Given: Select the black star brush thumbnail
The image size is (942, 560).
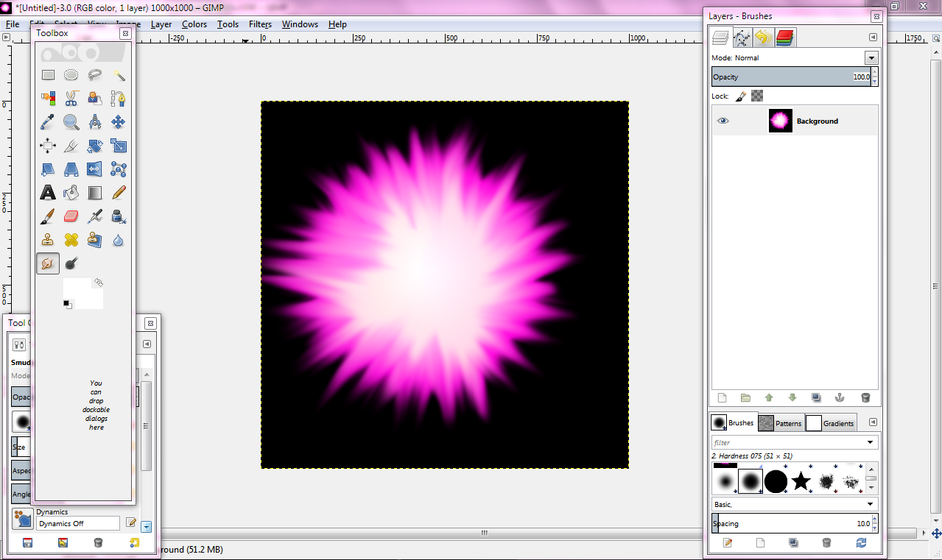Looking at the screenshot, I should click(801, 482).
